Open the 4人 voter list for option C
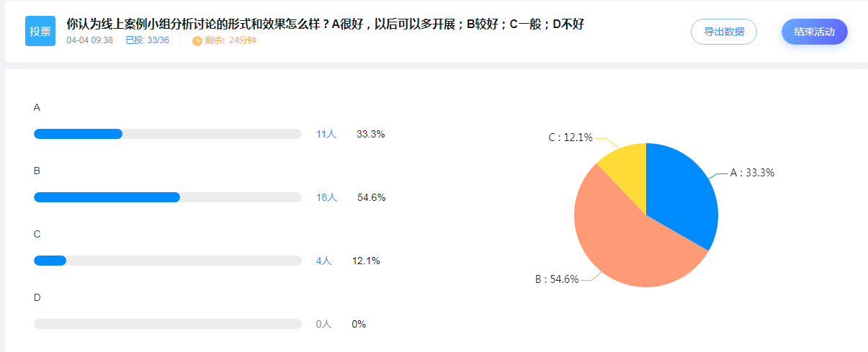 coord(323,261)
